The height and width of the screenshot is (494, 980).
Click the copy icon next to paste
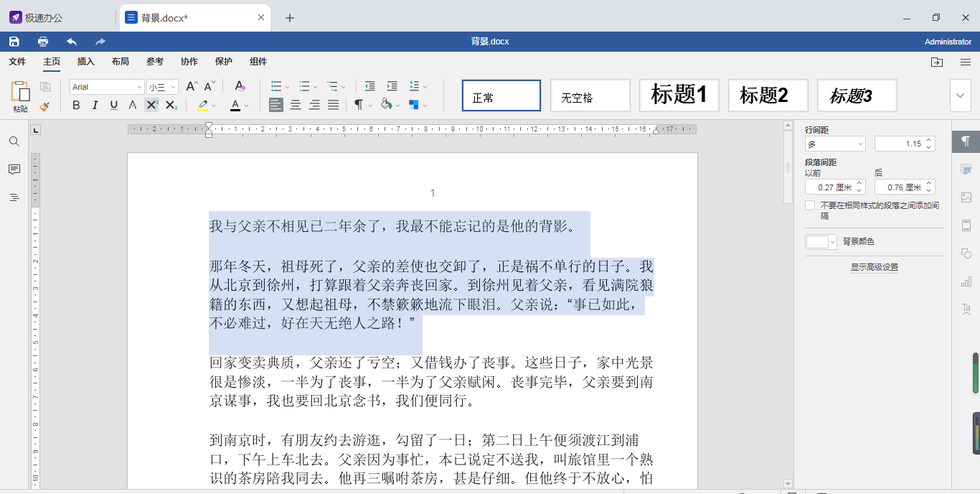pyautogui.click(x=45, y=87)
